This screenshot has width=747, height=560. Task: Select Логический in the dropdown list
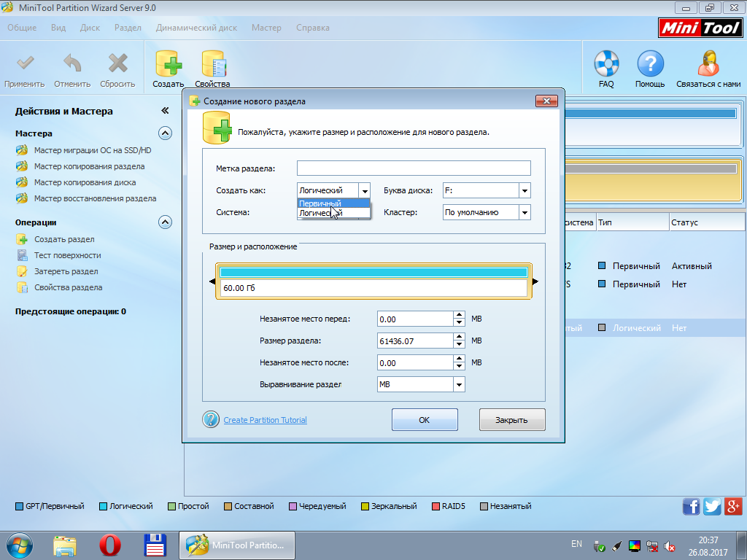[x=333, y=213]
